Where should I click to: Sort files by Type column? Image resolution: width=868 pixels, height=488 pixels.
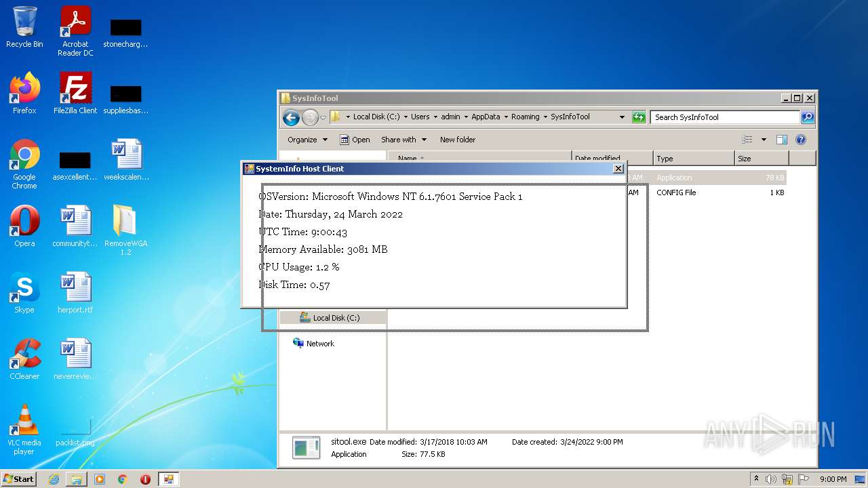(x=694, y=159)
